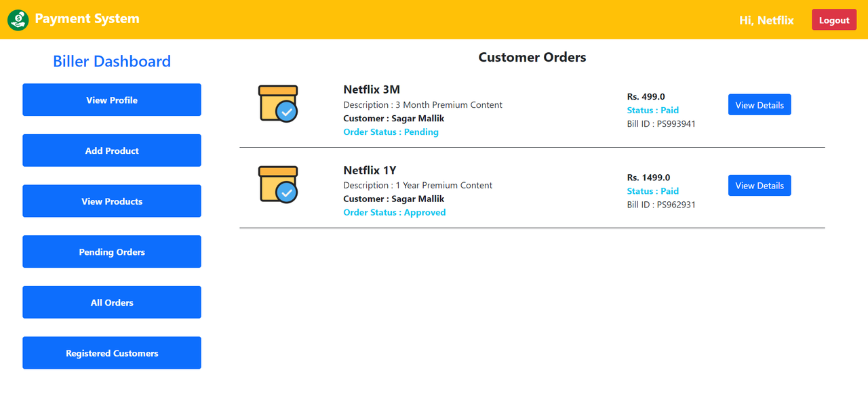
Task: Click the Customer Orders heading
Action: (x=532, y=58)
